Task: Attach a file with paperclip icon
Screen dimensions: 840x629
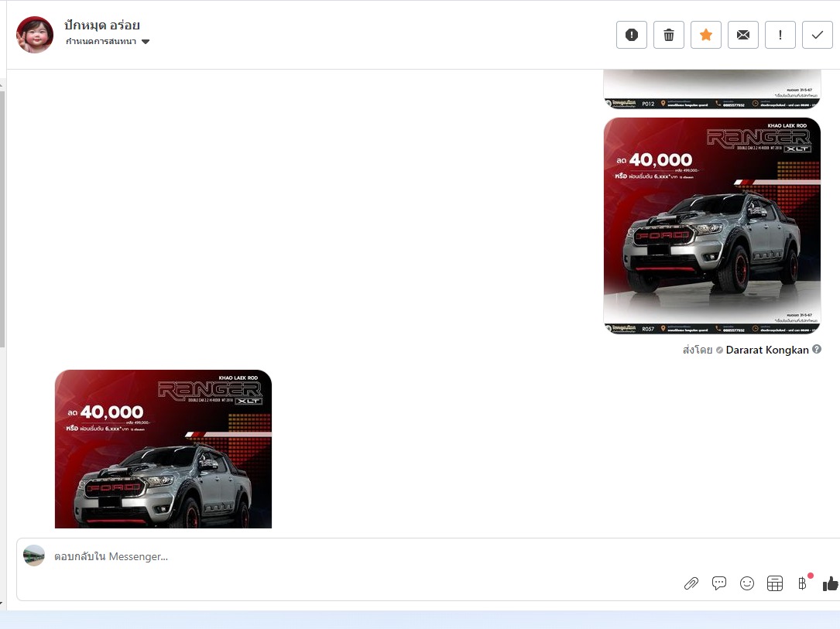Action: click(691, 583)
